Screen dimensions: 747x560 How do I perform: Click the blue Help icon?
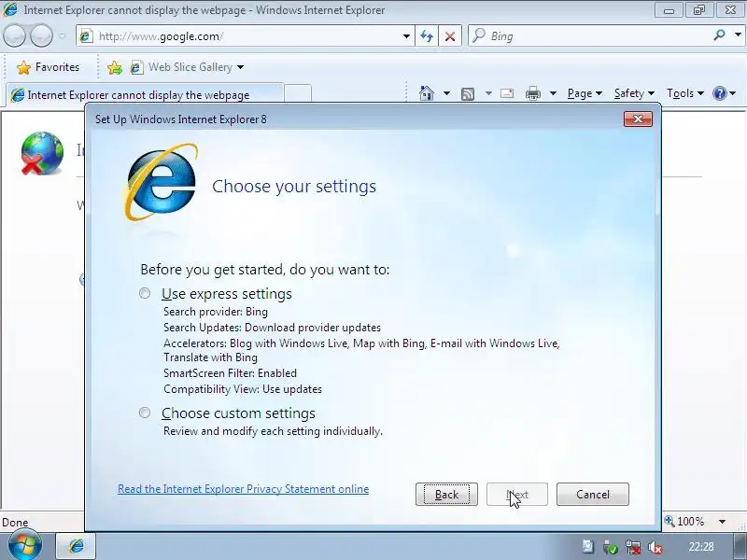pos(720,93)
